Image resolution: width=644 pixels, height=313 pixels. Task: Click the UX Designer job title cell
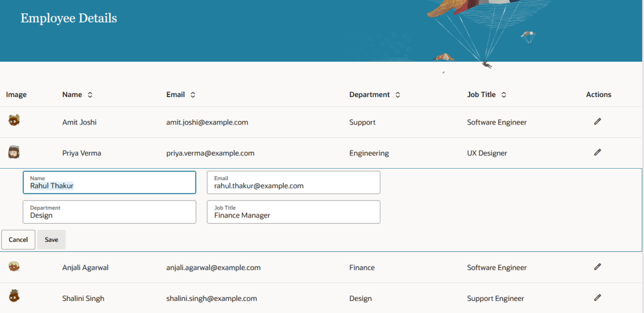487,153
